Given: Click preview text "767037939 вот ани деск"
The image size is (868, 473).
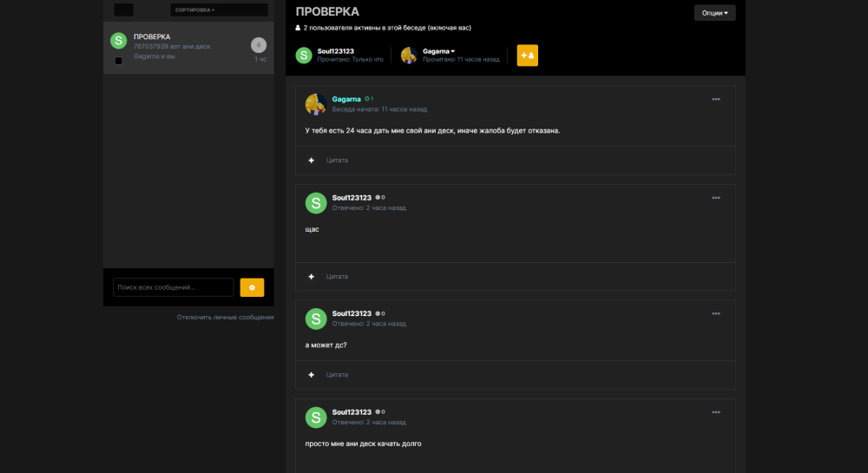Looking at the screenshot, I should (x=172, y=47).
